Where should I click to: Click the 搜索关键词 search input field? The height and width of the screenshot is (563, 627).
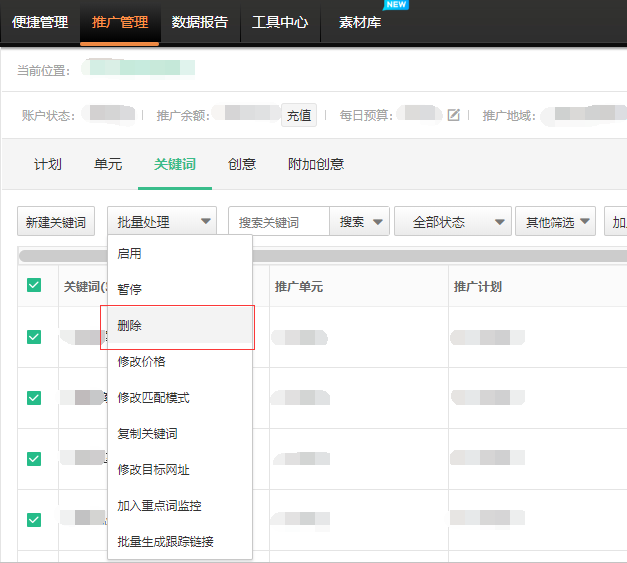(279, 222)
